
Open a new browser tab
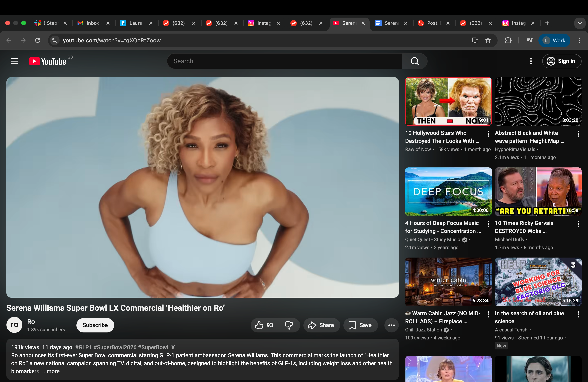coord(547,23)
